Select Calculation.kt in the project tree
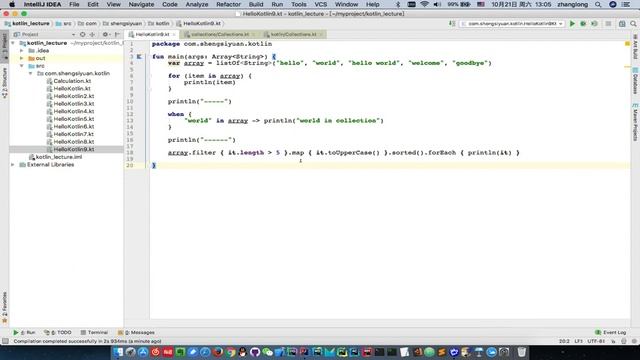Screen dimensions: 640x360 pyautogui.click(x=72, y=81)
